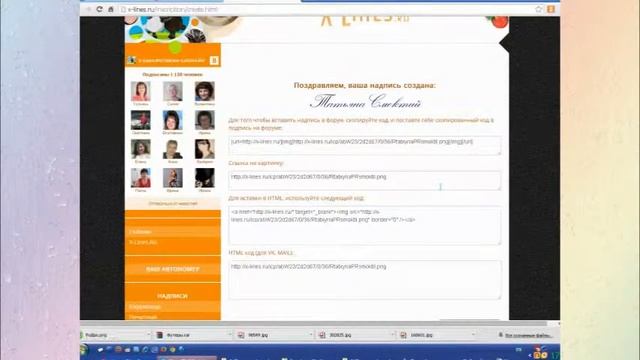Click the x-lines.ru address bar

click(327, 9)
